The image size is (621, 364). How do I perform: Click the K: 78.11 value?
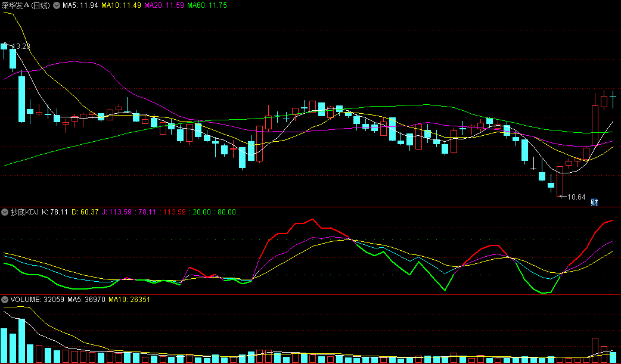55,212
